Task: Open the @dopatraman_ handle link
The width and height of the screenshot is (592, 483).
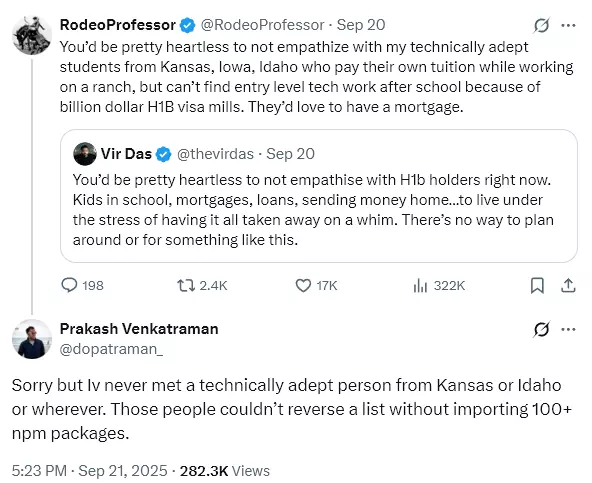Action: [111, 349]
